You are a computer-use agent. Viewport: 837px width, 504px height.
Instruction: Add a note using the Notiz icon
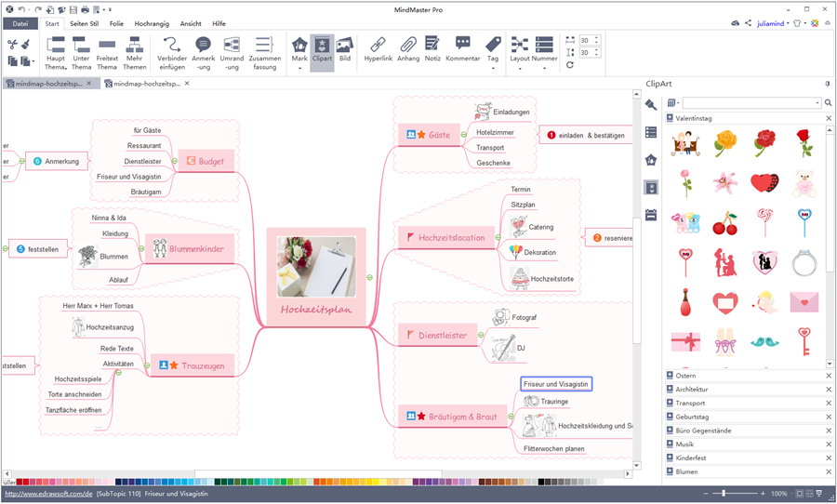432,49
